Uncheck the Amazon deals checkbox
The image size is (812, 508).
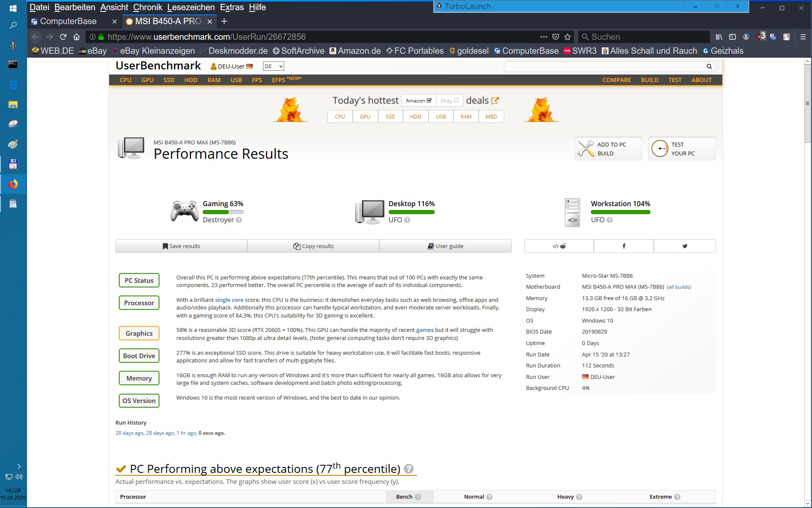[429, 100]
